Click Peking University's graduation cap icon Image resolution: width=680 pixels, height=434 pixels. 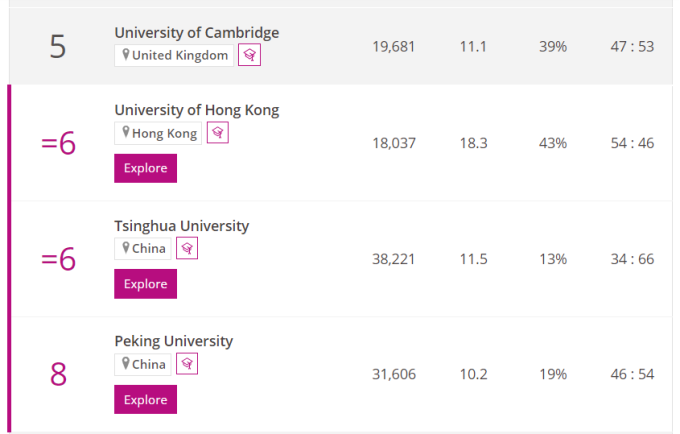coord(186,364)
